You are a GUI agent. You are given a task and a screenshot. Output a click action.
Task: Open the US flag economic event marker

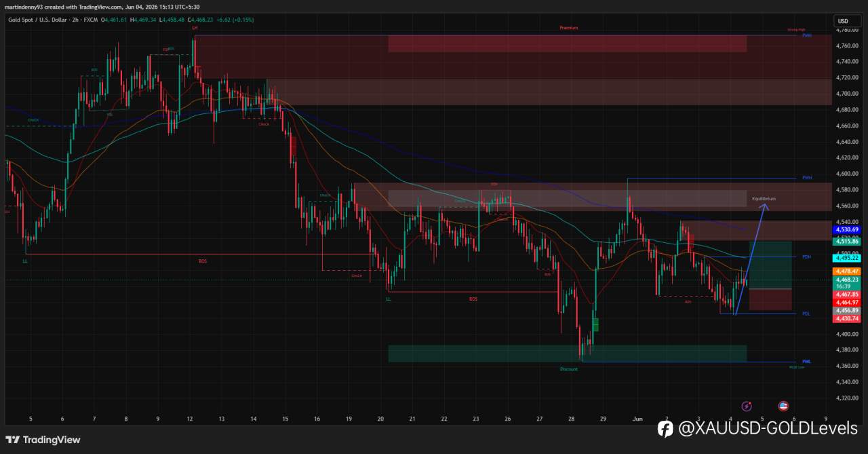coord(783,406)
